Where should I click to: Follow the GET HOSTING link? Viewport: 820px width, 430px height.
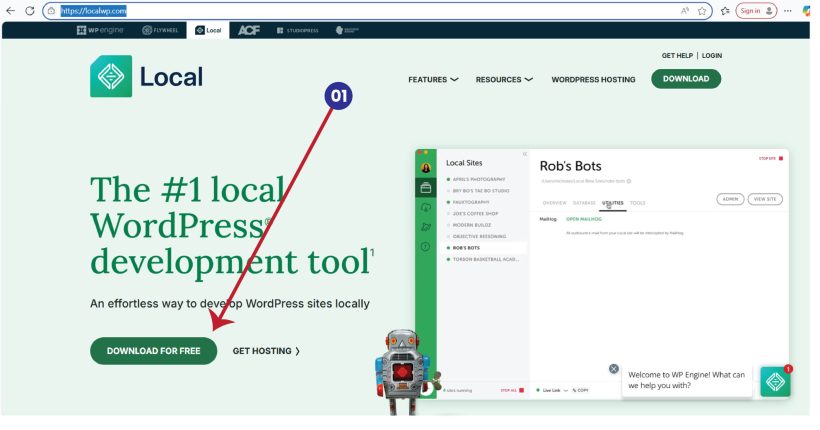(x=266, y=351)
